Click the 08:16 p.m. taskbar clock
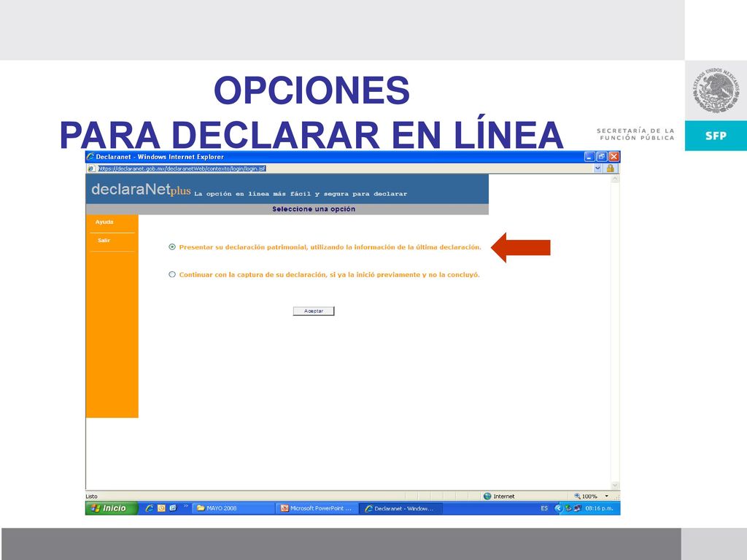This screenshot has width=747, height=560. pos(600,508)
